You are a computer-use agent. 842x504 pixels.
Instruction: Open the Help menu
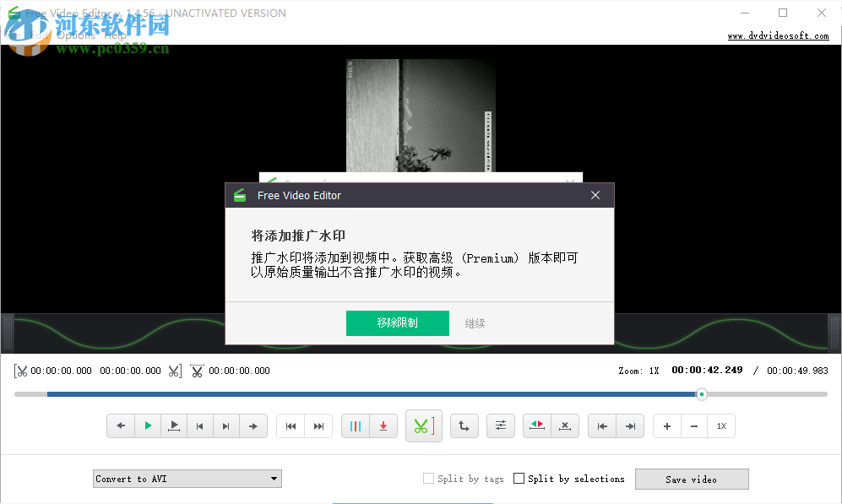[116, 35]
